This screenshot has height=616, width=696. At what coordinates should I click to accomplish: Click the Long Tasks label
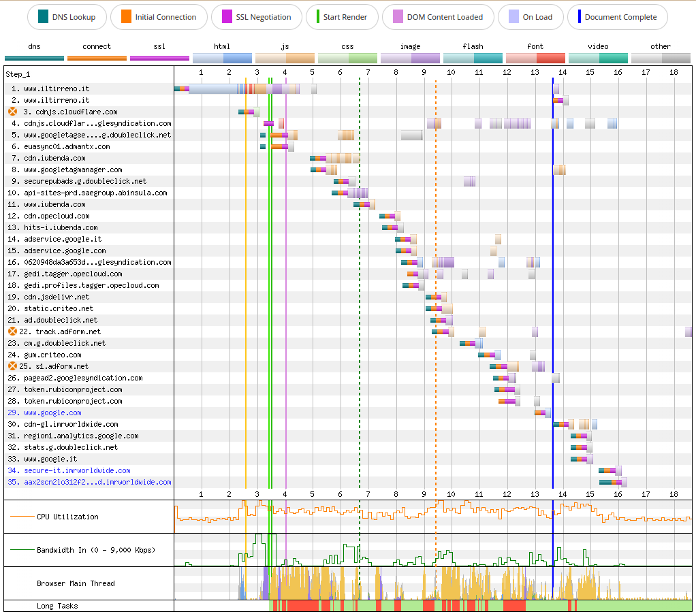[57, 606]
